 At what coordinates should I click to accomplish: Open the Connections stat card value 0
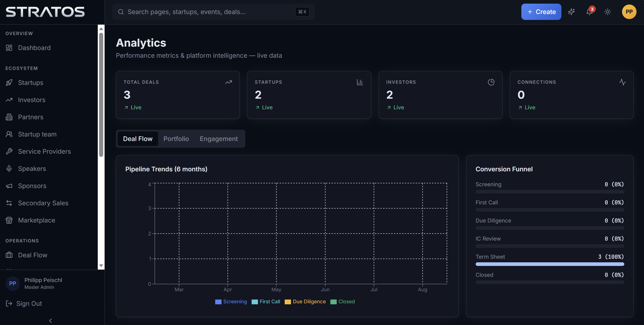(x=521, y=95)
